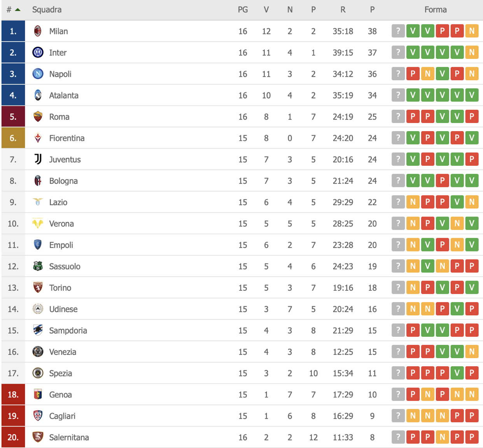Click the Roma club crest icon
Image resolution: width=483 pixels, height=448 pixels.
38,117
